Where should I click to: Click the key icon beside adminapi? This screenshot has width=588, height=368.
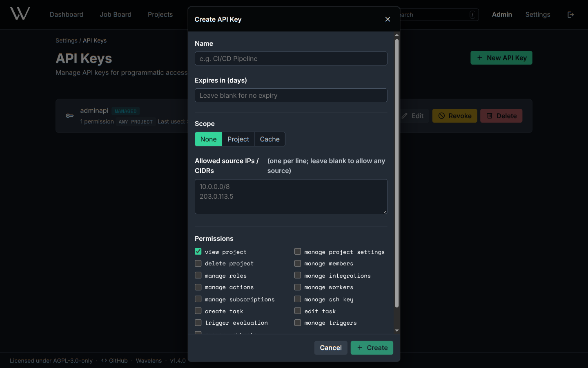click(x=70, y=116)
